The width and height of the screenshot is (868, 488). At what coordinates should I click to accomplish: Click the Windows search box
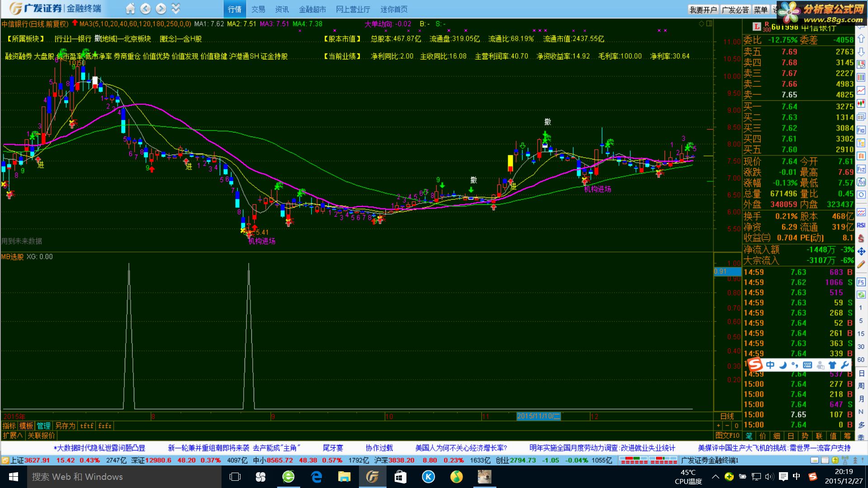coord(124,477)
